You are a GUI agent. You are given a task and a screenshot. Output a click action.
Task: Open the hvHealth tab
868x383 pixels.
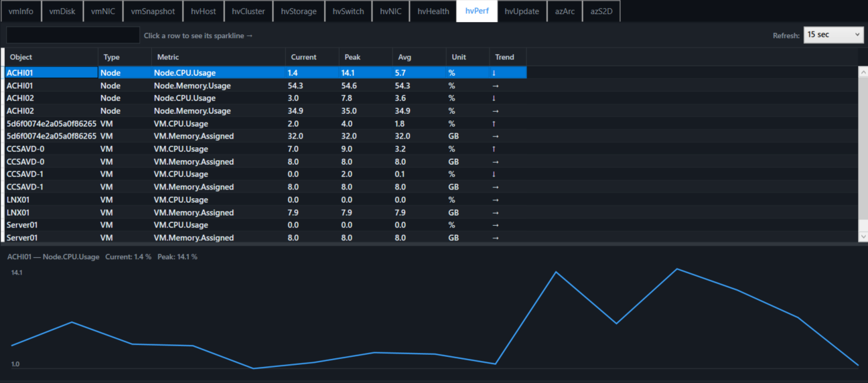[x=433, y=11]
